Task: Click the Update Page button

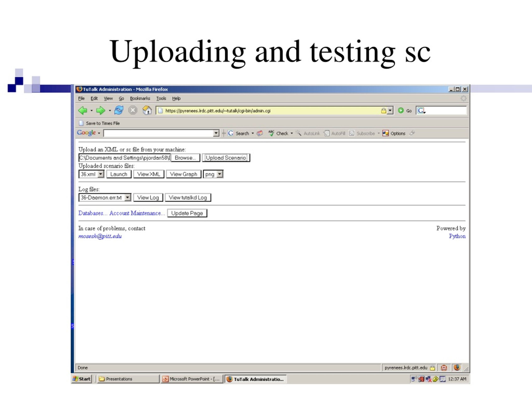Action: 187,213
